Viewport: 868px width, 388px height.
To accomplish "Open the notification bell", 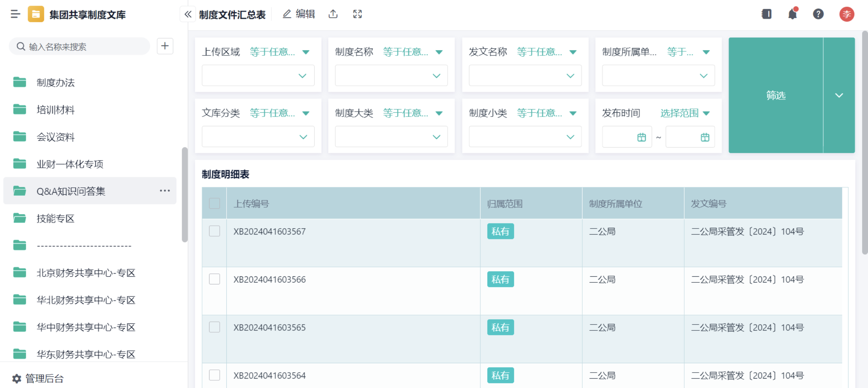I will (792, 14).
